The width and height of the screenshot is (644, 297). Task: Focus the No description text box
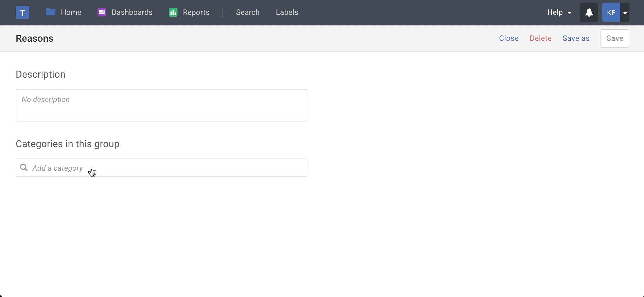pyautogui.click(x=161, y=105)
